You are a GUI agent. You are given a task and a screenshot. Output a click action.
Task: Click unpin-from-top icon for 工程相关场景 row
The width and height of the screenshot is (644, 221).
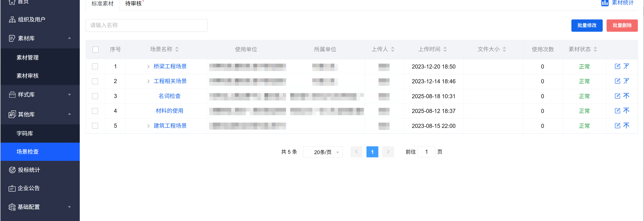point(626,81)
